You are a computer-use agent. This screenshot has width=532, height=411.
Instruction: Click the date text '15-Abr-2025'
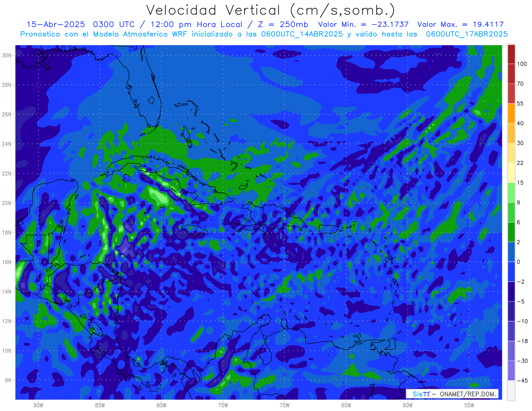tap(56, 24)
